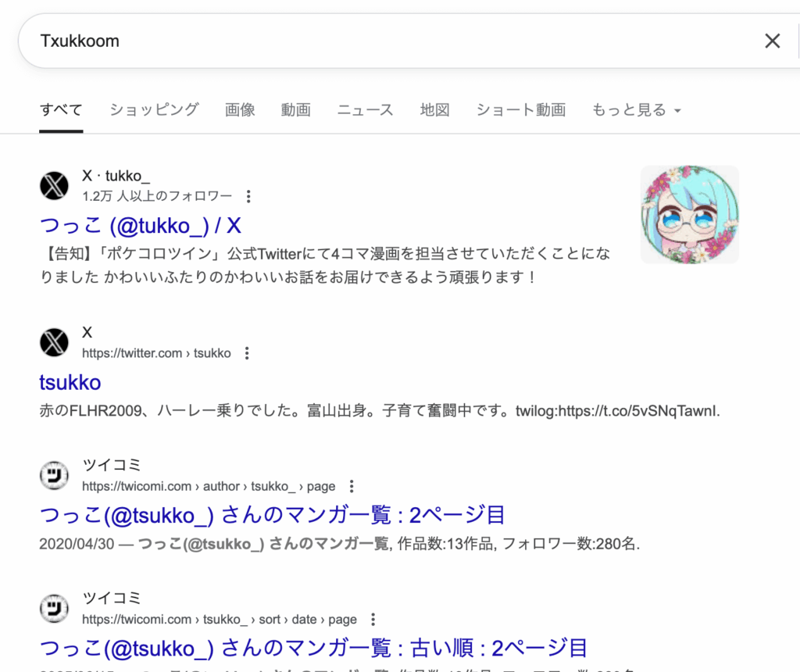Click the X logo icon beside twitter.com tsukko result
This screenshot has width=800, height=672.
click(54, 342)
